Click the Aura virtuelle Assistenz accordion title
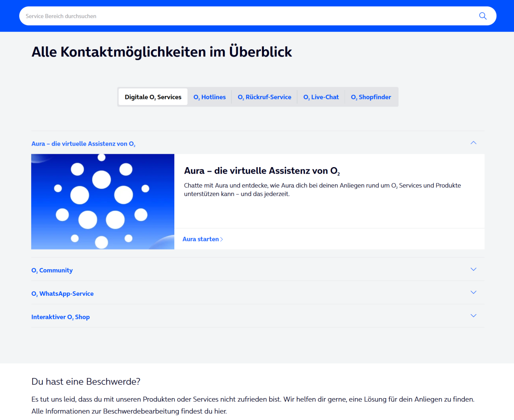This screenshot has width=514, height=420. (x=84, y=144)
